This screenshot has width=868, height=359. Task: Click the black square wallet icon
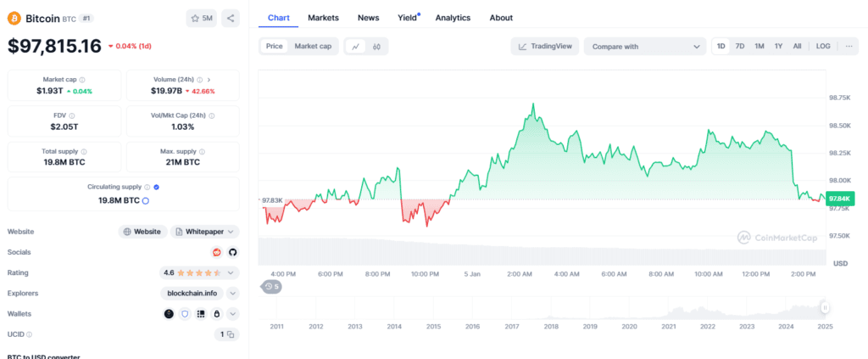tap(201, 313)
